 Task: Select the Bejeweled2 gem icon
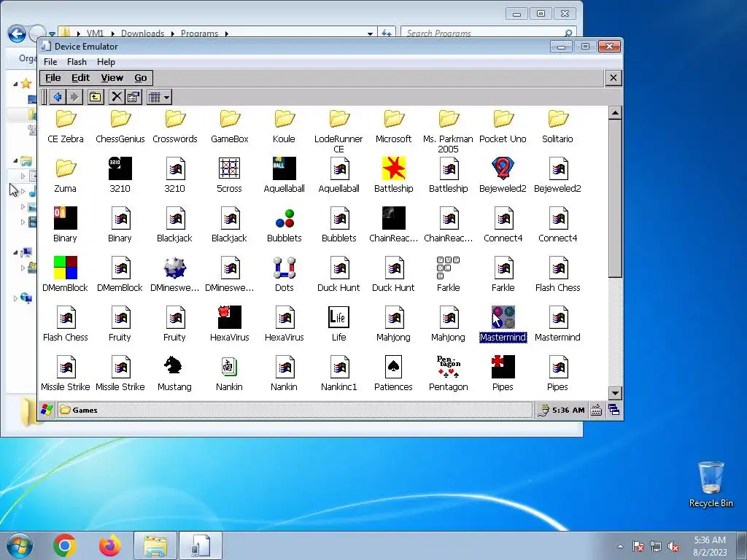coord(503,168)
